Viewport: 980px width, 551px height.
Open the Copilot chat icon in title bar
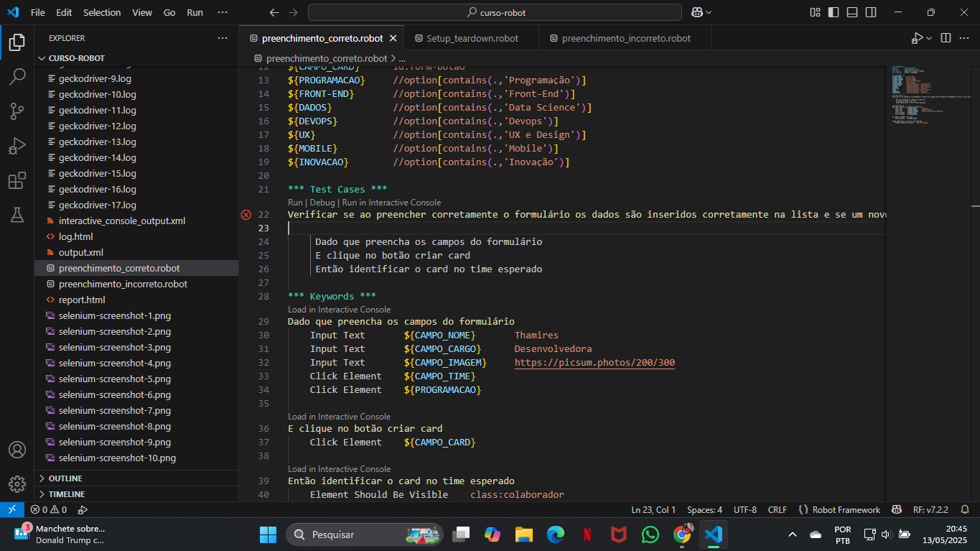696,12
